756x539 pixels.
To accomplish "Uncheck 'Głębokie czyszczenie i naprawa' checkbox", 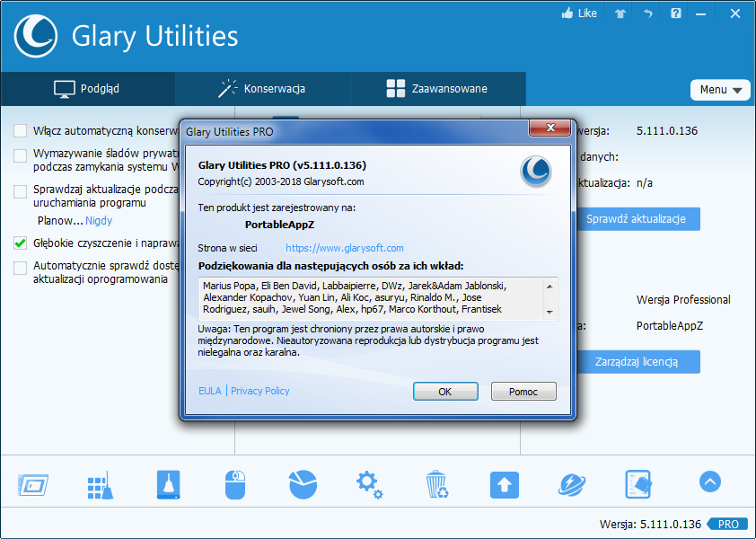I will pos(21,243).
